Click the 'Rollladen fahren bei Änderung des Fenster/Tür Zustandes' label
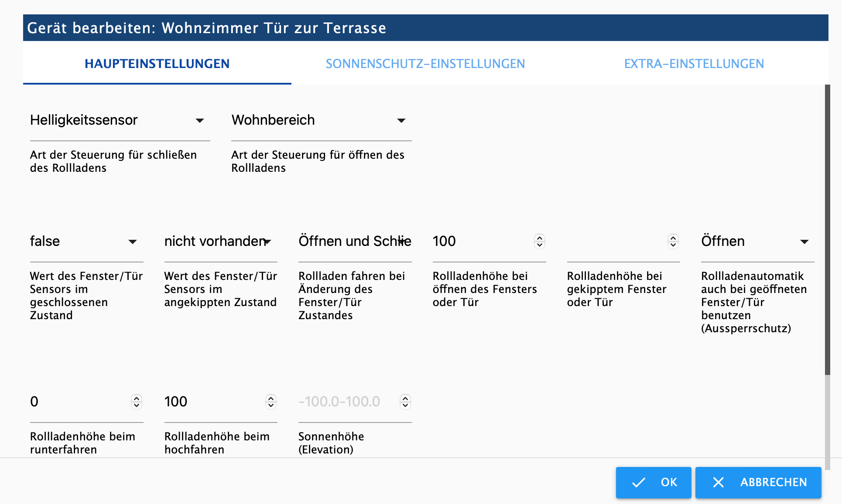Viewport: 842px width, 504px height. click(352, 296)
